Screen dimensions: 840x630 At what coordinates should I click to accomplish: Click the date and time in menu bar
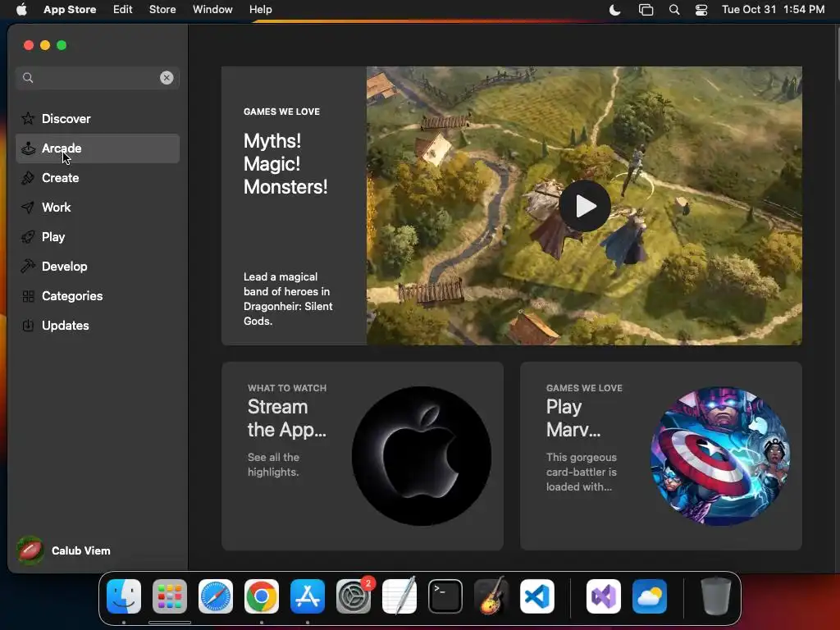[773, 9]
